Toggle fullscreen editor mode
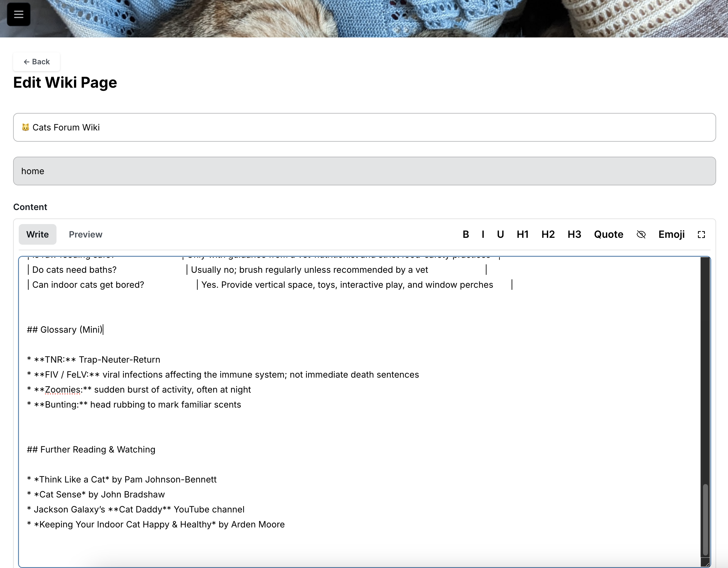 click(x=701, y=234)
